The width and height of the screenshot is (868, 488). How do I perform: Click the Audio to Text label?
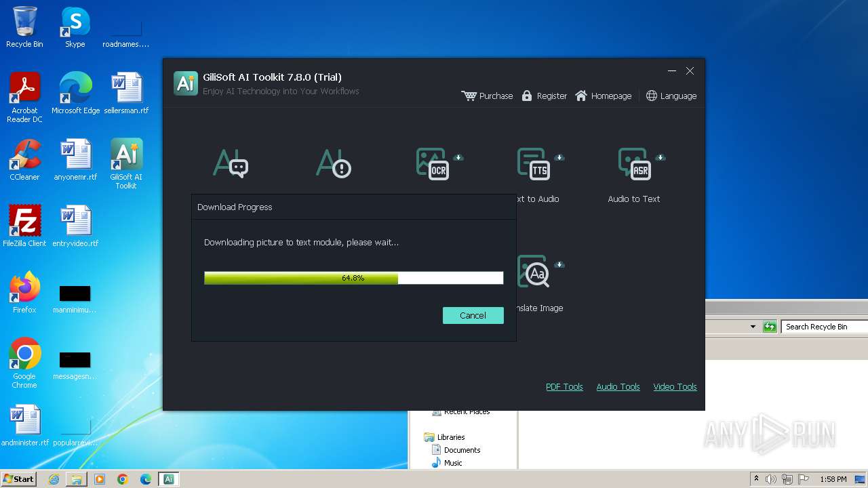click(634, 199)
